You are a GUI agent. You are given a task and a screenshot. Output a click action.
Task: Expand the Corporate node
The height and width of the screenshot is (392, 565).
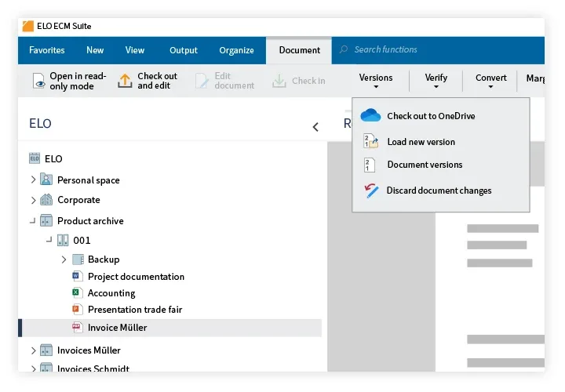(33, 200)
